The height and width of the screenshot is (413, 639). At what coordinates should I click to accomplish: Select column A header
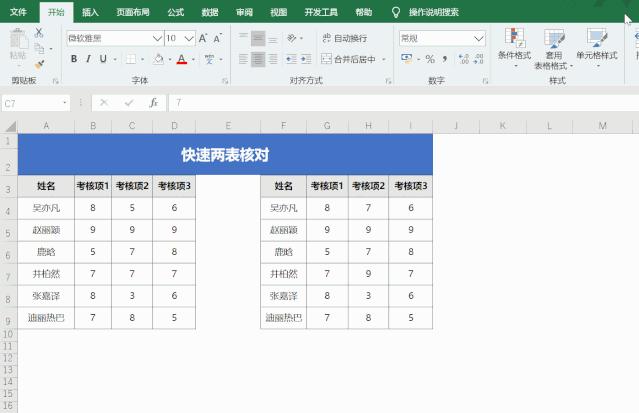(x=46, y=126)
